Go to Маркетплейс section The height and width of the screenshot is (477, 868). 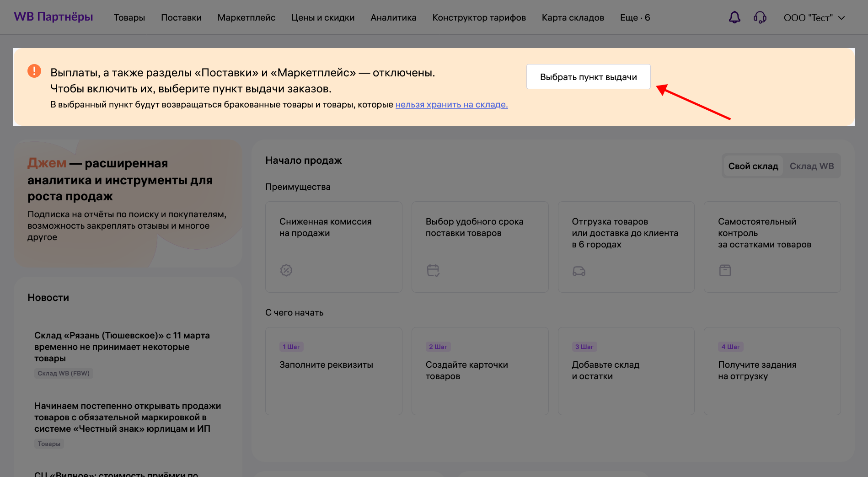coord(246,17)
